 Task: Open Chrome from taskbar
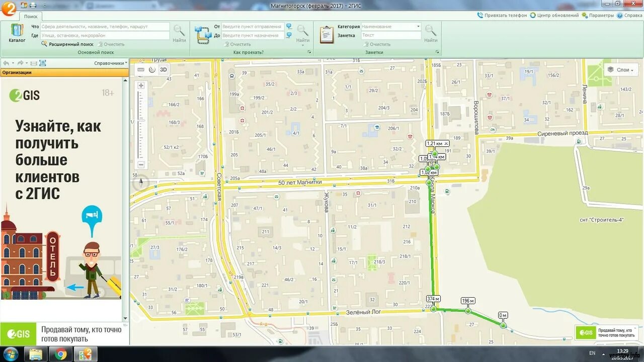pos(60,354)
